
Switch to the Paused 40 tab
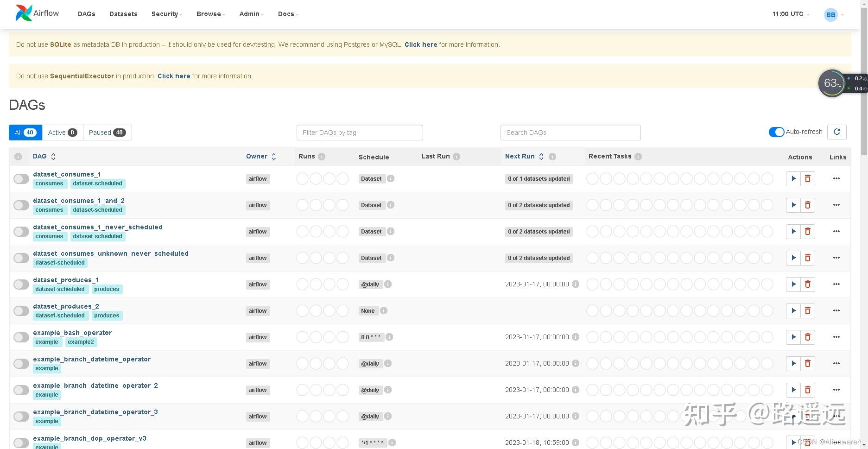pyautogui.click(x=107, y=132)
